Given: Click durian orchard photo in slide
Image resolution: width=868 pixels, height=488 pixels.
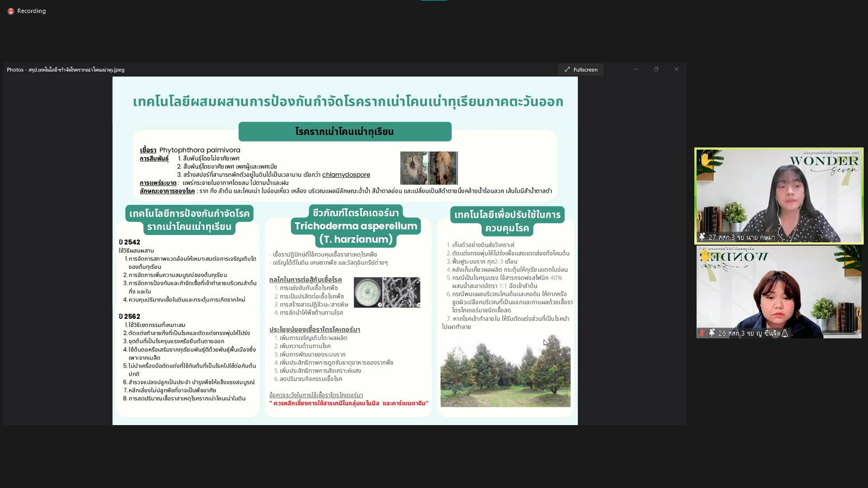Looking at the screenshot, I should [x=506, y=371].
